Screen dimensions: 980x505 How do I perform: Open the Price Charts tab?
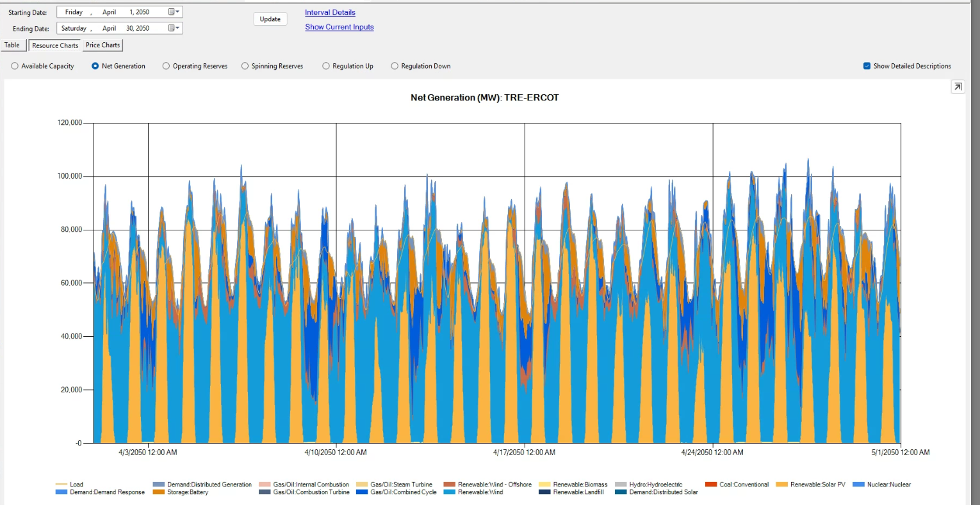click(102, 45)
